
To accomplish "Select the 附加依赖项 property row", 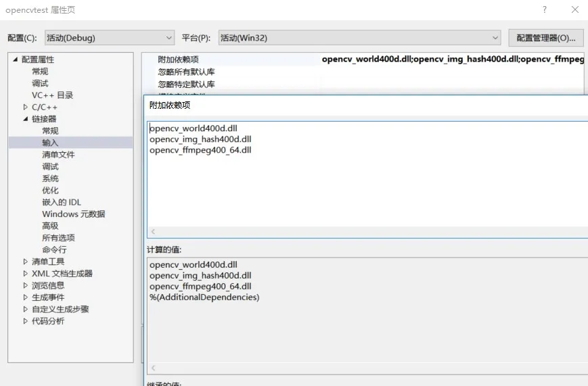I will tap(363, 59).
